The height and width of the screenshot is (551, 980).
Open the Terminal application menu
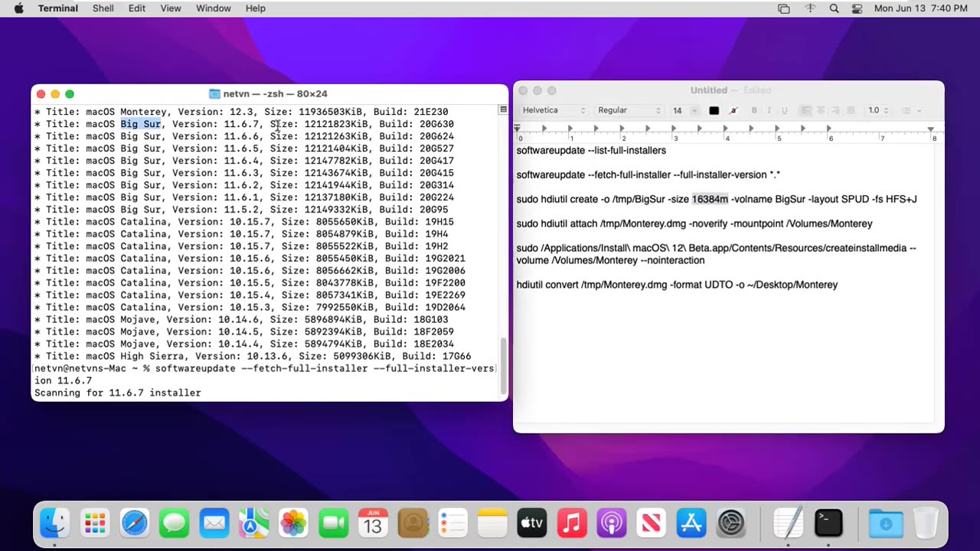(58, 8)
